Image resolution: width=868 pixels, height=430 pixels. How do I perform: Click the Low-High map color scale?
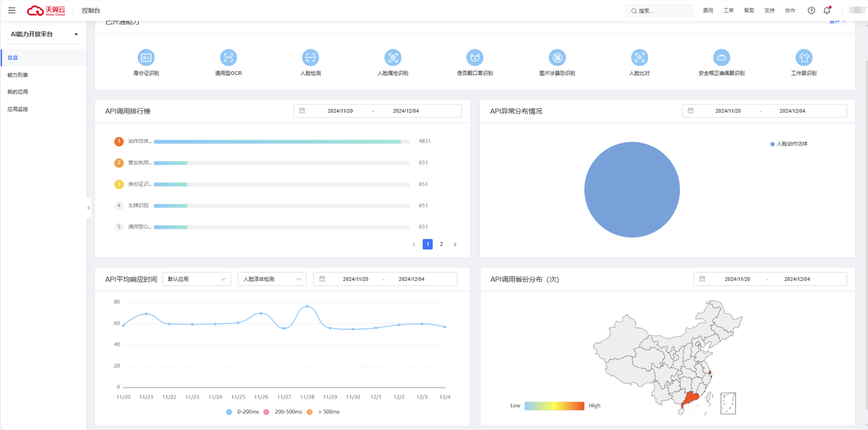554,406
